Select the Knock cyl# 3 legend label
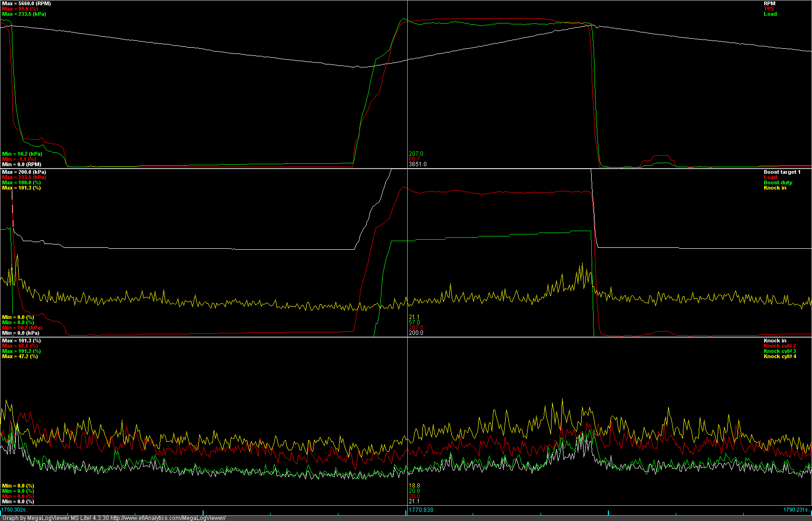 (x=780, y=351)
